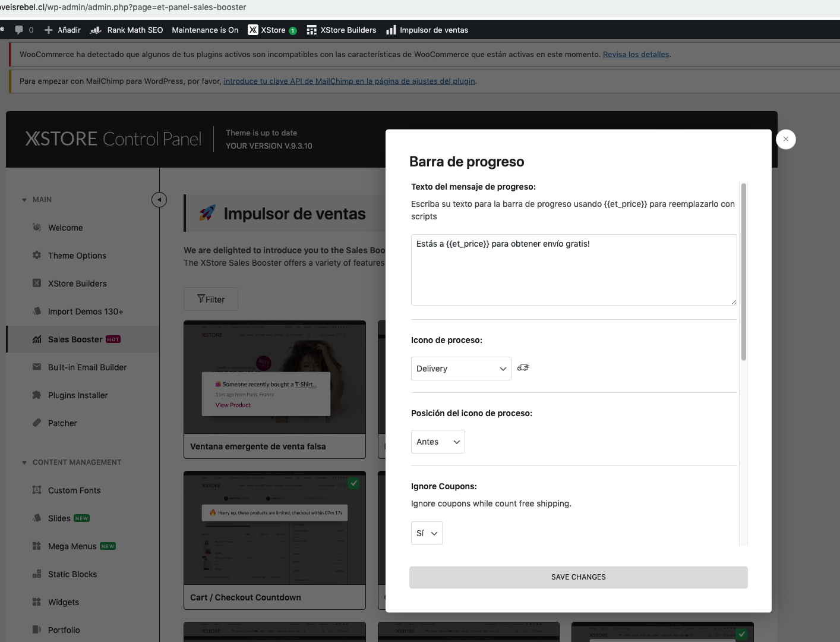Viewport: 840px width, 642px height.
Task: Open Welcome in sidebar
Action: pyautogui.click(x=65, y=228)
